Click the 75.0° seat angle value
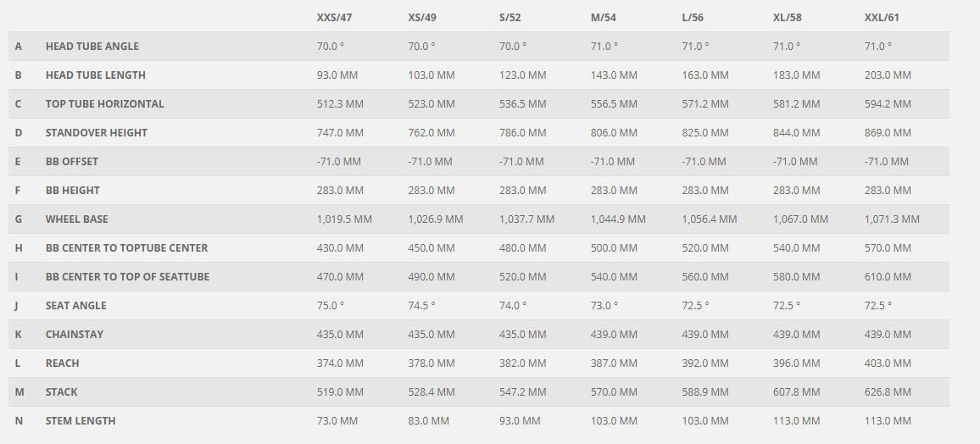 [331, 306]
